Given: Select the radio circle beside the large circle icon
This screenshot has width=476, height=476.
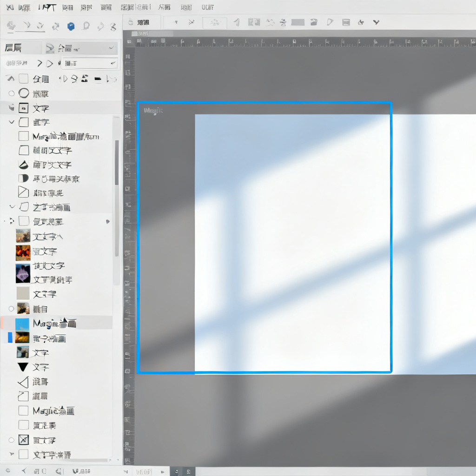Looking at the screenshot, I should [x=11, y=93].
